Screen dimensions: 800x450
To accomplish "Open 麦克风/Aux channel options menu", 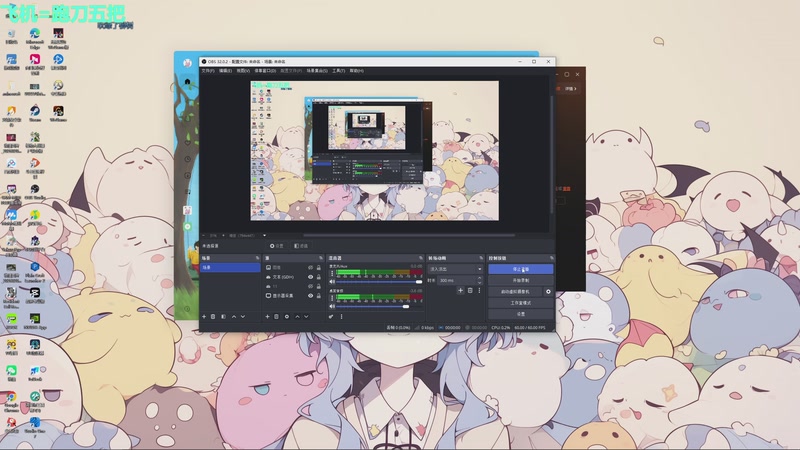I will (332, 273).
